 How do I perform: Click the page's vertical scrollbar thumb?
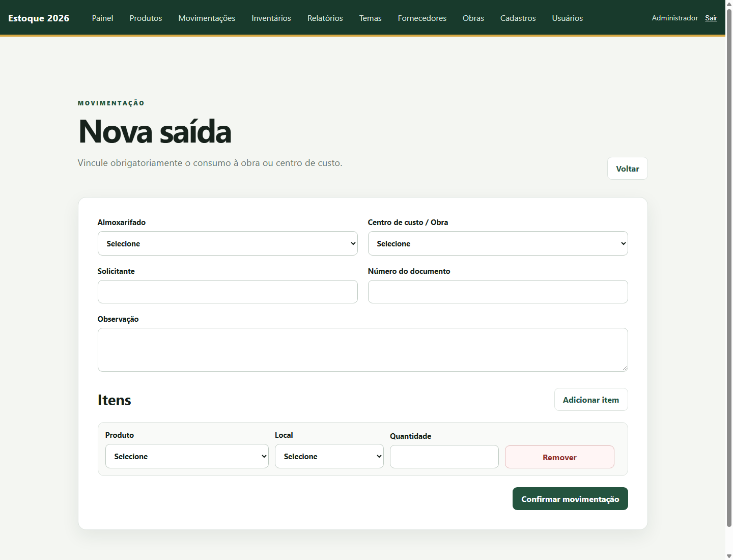point(729,267)
